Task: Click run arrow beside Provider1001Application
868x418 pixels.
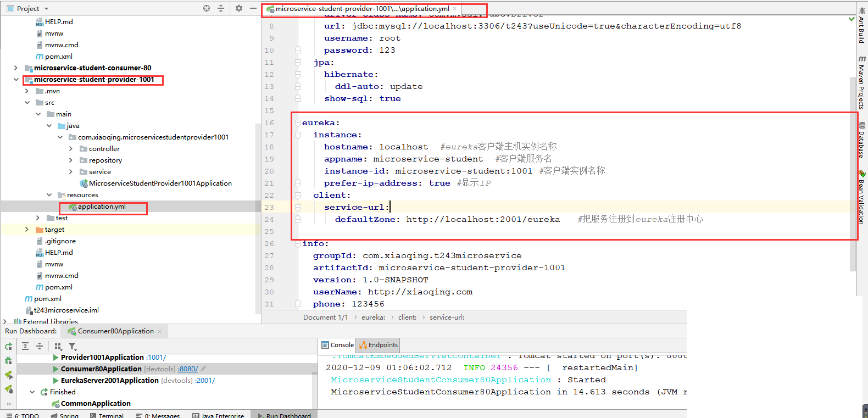Action: [56, 358]
